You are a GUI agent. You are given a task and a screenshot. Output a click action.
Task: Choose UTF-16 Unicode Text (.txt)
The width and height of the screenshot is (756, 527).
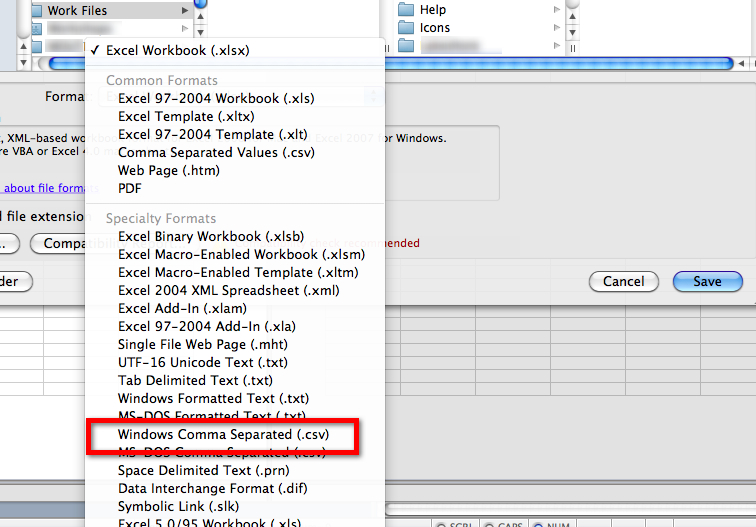(x=202, y=362)
